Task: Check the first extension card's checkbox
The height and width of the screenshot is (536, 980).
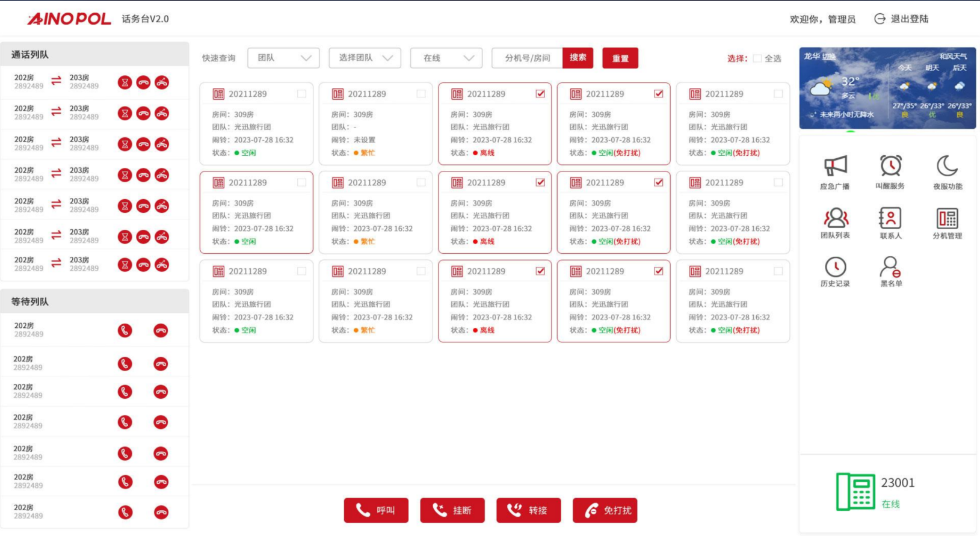Action: tap(301, 94)
